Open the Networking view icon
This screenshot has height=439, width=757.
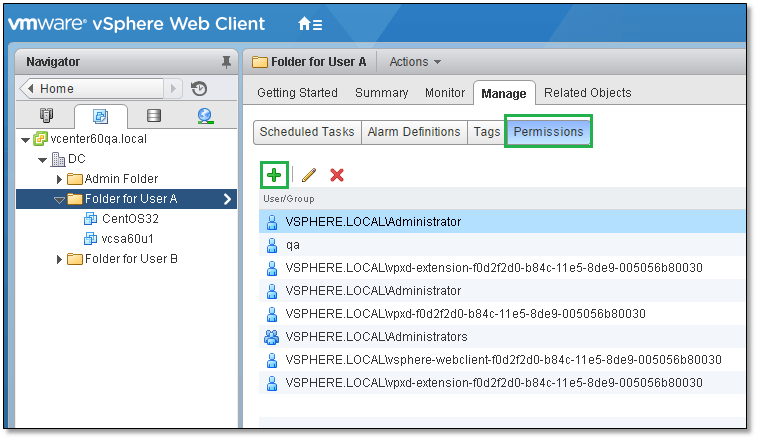coord(205,116)
